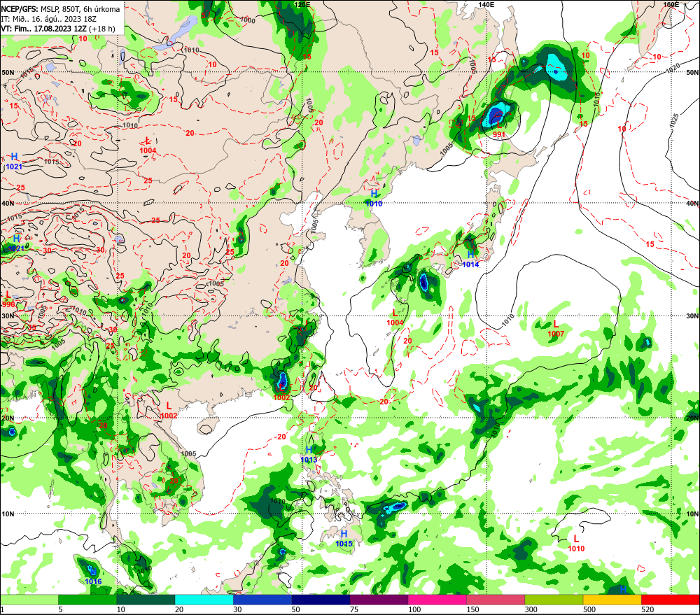Screen dimensions: 700x615
Task: Click the blue 30–50 mm legend swatch
Action: (262, 600)
